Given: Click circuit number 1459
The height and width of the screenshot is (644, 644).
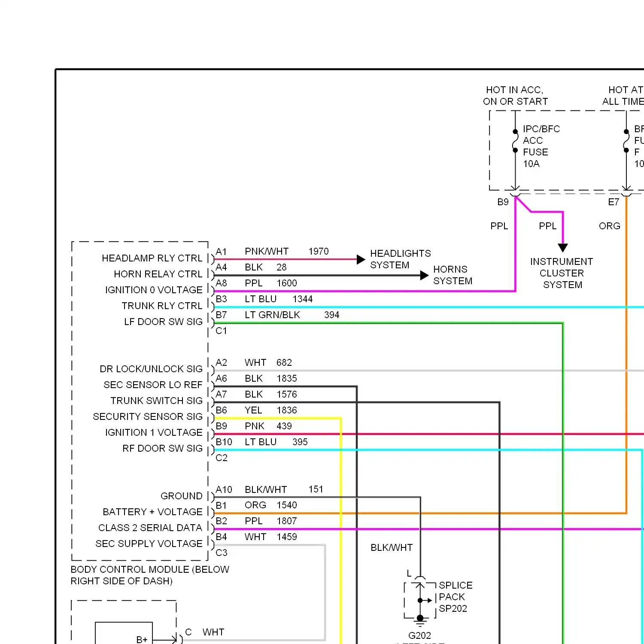Looking at the screenshot, I should [x=287, y=537].
